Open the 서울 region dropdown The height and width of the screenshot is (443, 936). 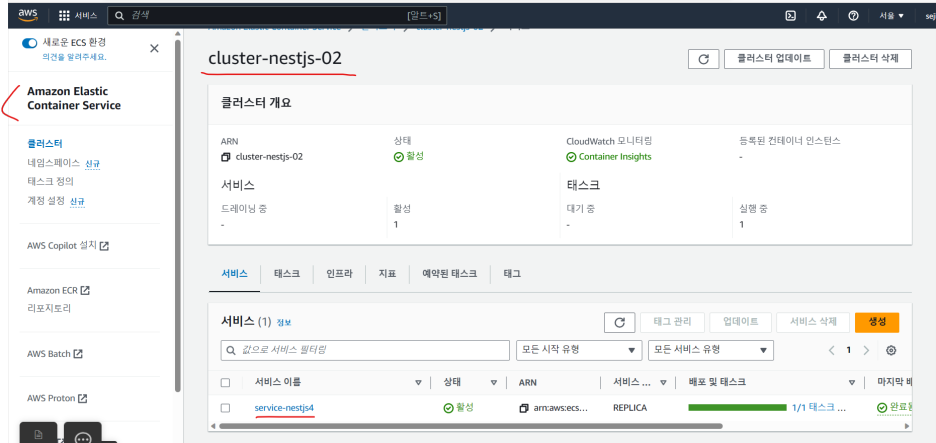tap(891, 16)
